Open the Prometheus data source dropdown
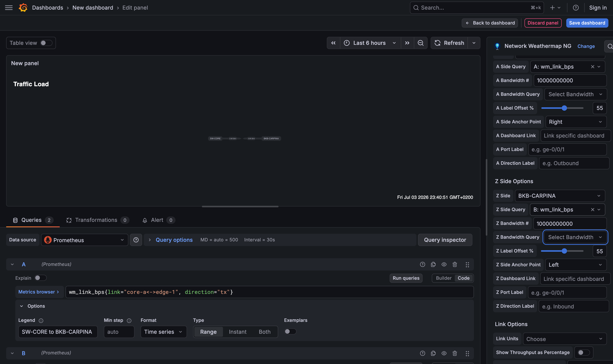Screen dimensions: 613x364 click(x=84, y=240)
